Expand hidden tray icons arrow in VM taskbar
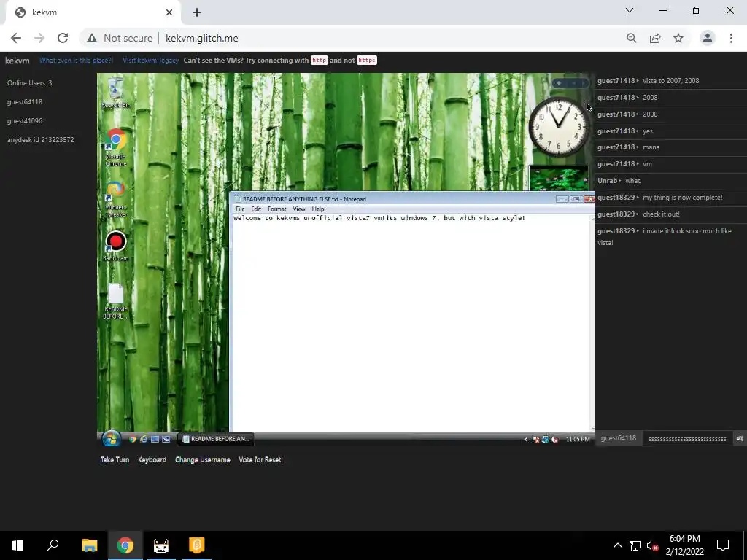747x560 pixels. point(525,439)
